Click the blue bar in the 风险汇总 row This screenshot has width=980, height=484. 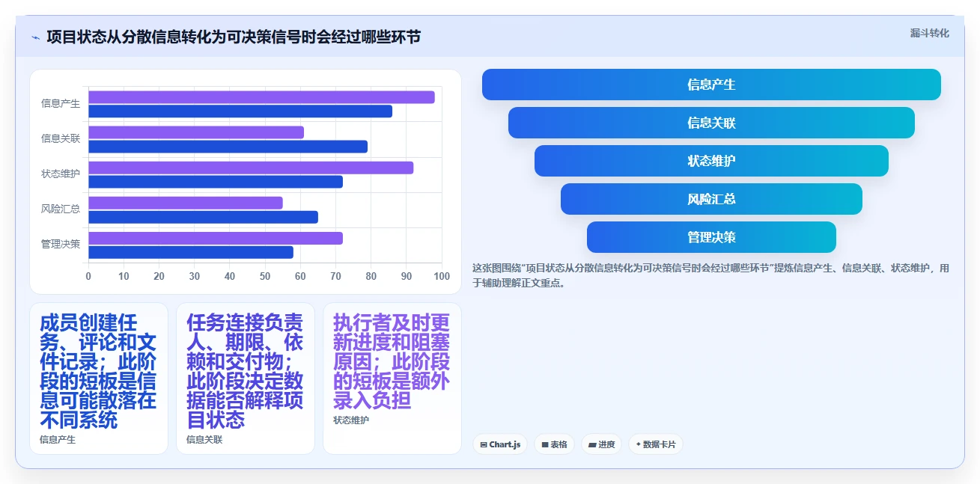pos(203,217)
